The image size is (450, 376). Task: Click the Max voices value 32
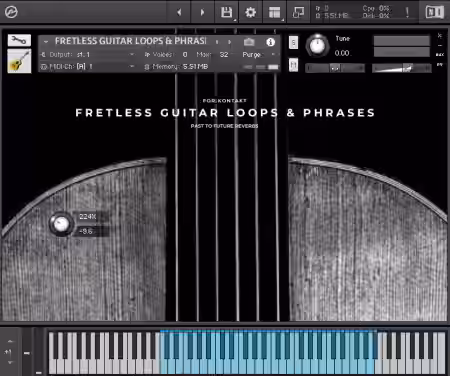tap(224, 54)
